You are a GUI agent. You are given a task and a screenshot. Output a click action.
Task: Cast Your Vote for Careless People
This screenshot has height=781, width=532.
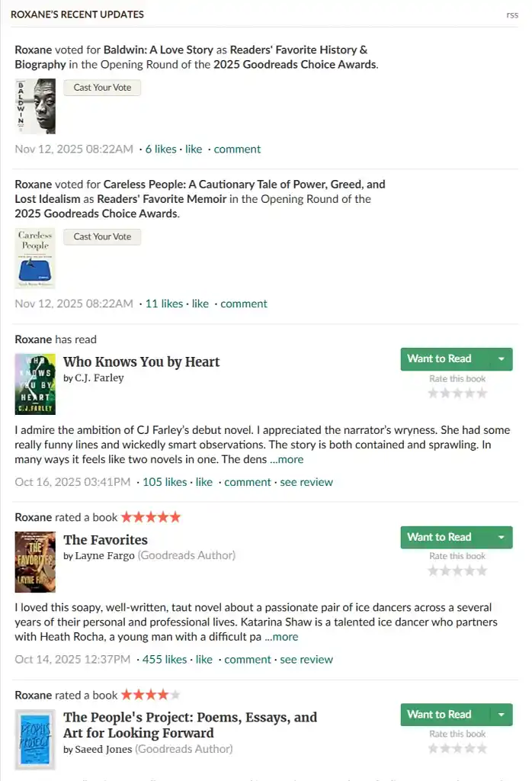102,236
